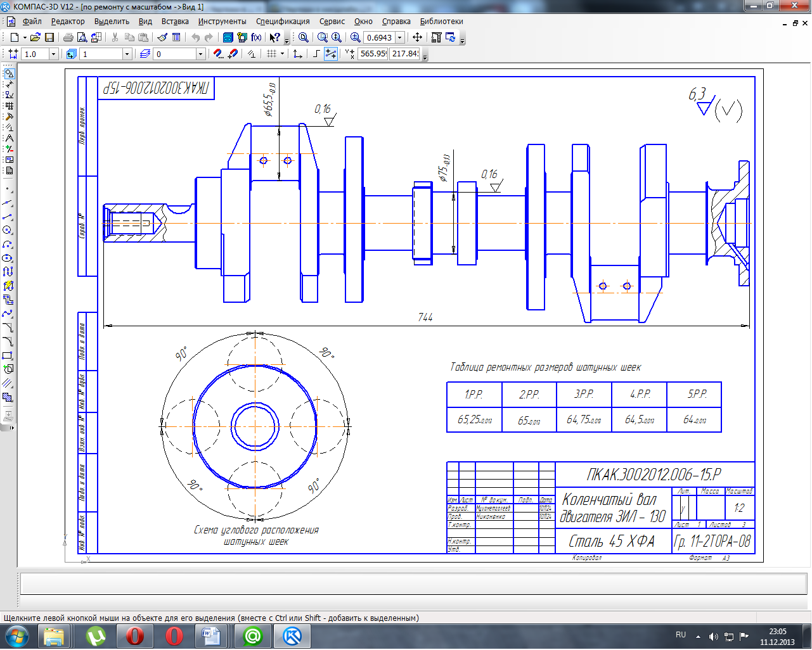
Task: Select the Rectangle tool
Action: click(x=8, y=355)
